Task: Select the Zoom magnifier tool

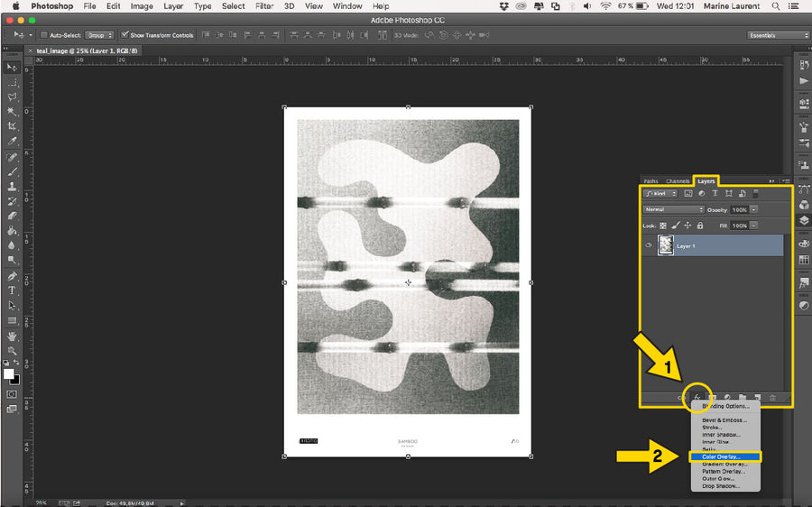Action: coord(12,350)
